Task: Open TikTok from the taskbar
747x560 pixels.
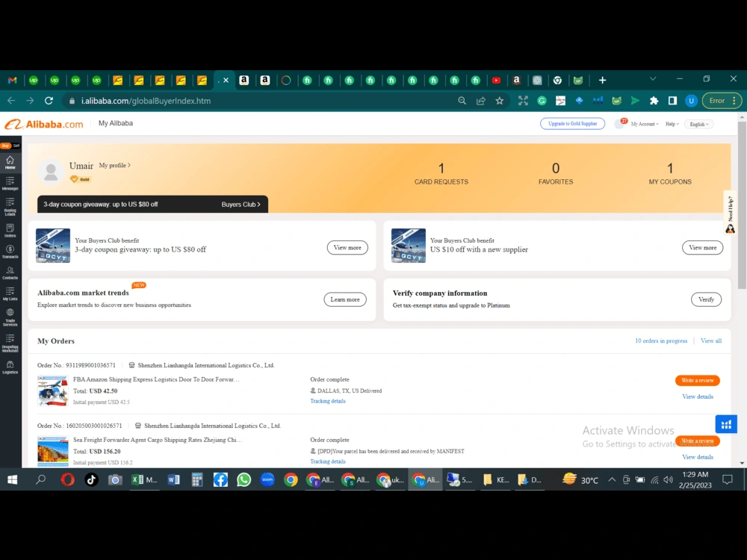Action: point(91,479)
